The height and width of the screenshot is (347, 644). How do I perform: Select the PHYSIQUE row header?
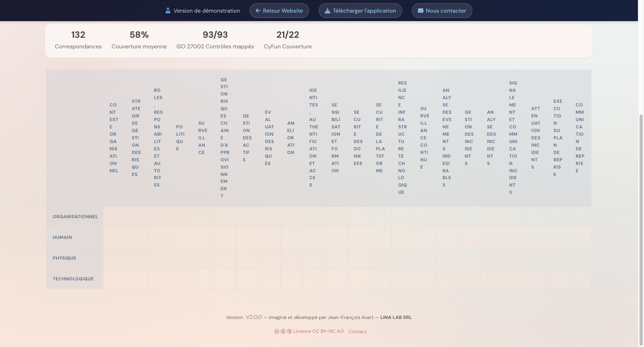(x=65, y=258)
